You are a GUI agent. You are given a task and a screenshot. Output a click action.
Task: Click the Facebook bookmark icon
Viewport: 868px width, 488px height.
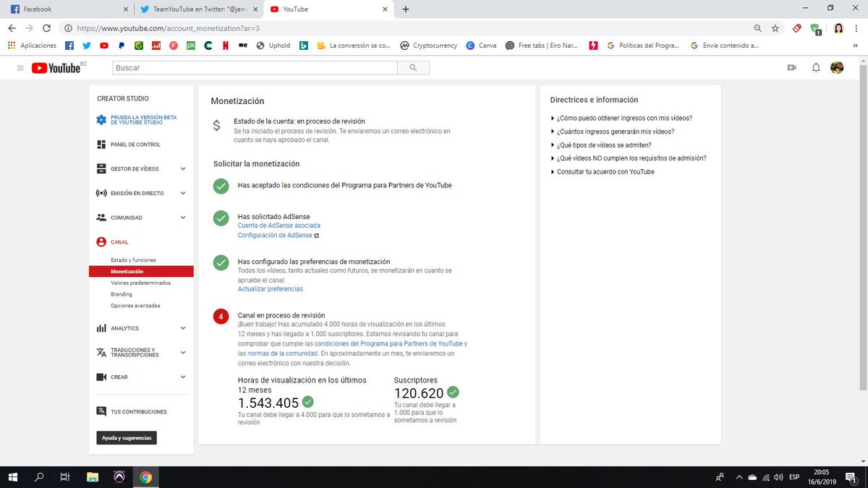pyautogui.click(x=69, y=45)
